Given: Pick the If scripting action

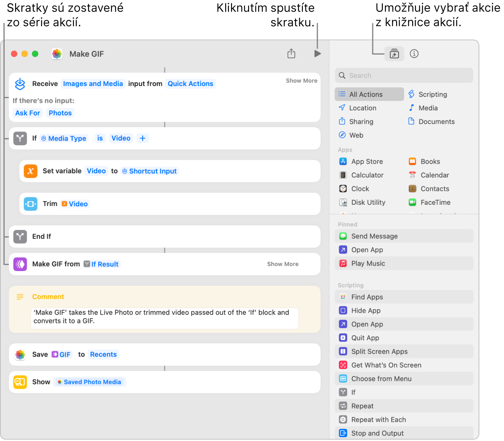Looking at the screenshot, I should [404, 392].
